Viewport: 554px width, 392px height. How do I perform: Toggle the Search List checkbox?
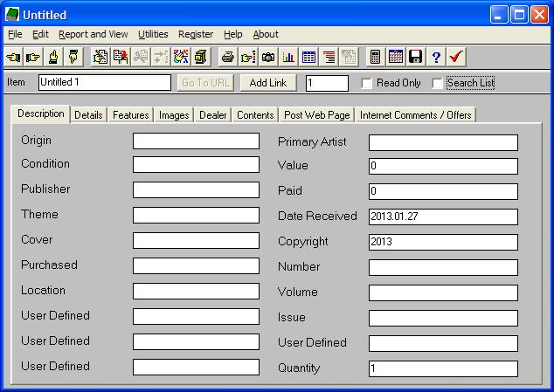(438, 84)
